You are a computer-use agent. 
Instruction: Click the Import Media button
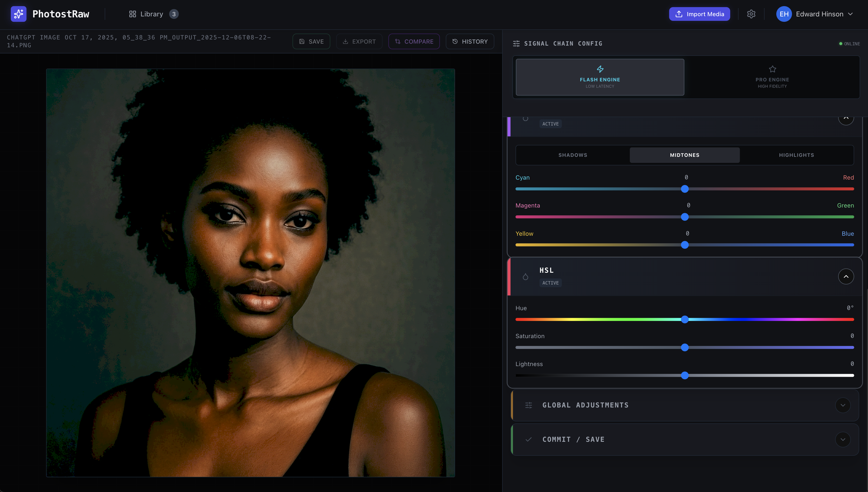click(699, 14)
